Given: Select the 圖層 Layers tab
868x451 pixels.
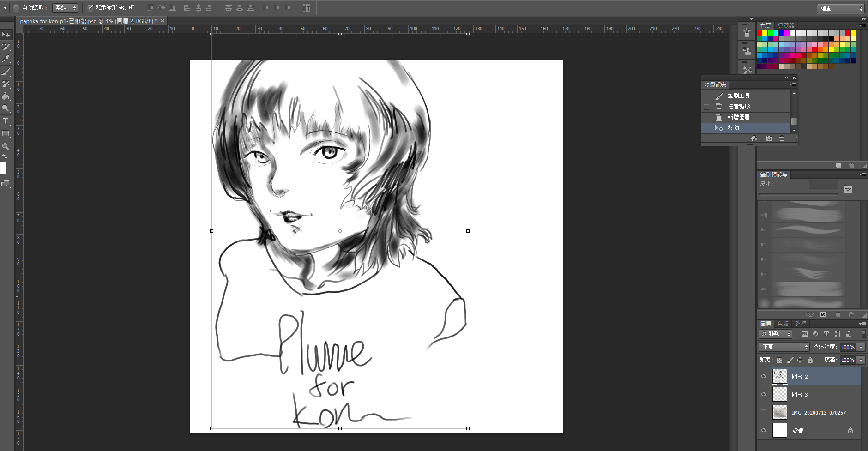Looking at the screenshot, I should pos(766,324).
